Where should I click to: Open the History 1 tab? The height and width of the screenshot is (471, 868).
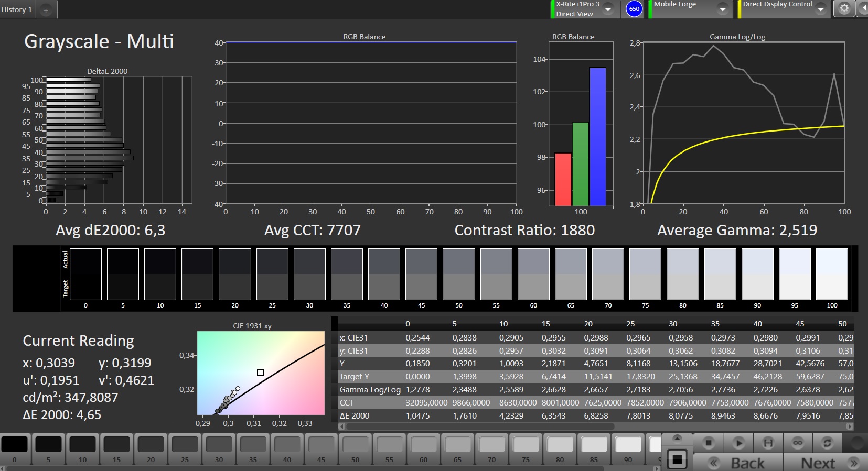pyautogui.click(x=17, y=9)
